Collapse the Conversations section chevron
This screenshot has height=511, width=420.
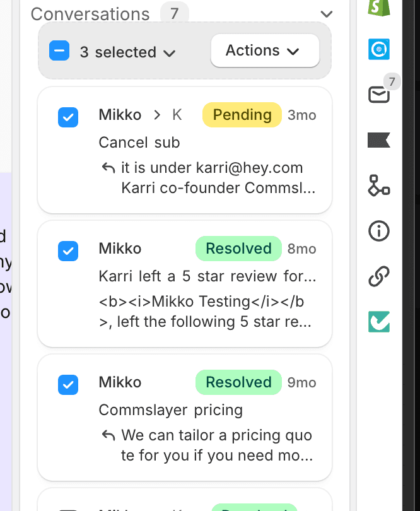326,14
